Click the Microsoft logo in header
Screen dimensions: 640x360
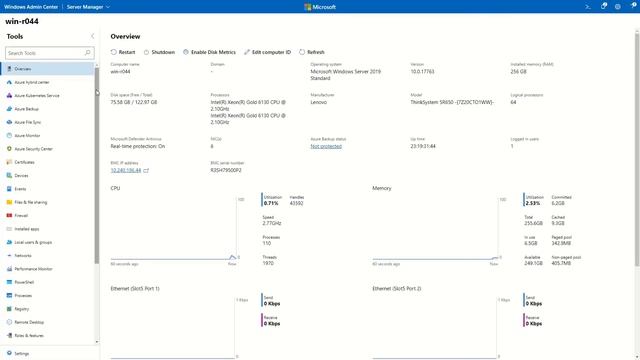pyautogui.click(x=320, y=7)
